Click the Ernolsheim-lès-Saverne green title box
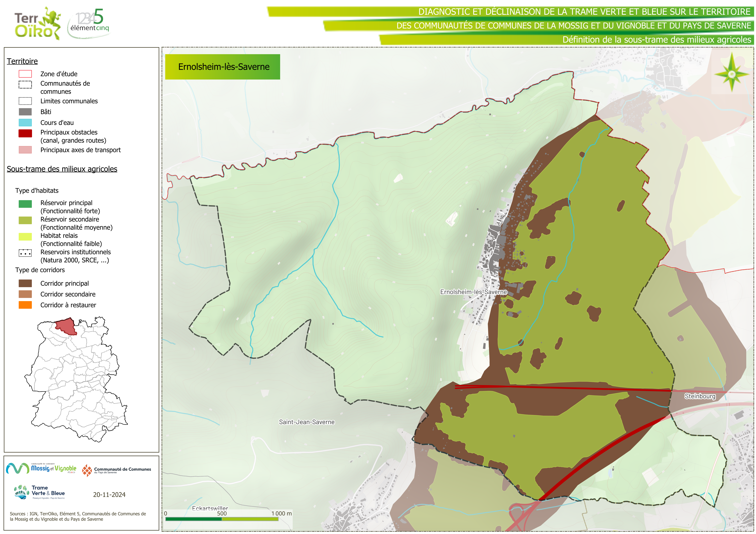 click(x=223, y=67)
